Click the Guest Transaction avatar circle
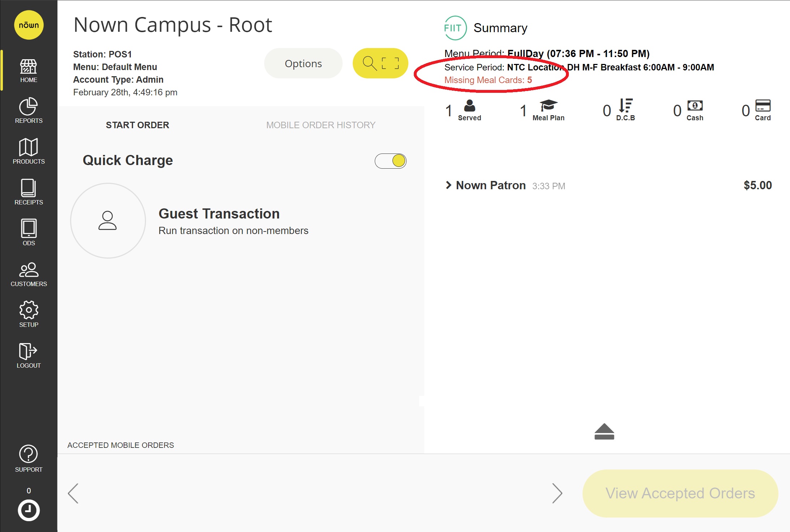This screenshot has height=532, width=790. 108,221
